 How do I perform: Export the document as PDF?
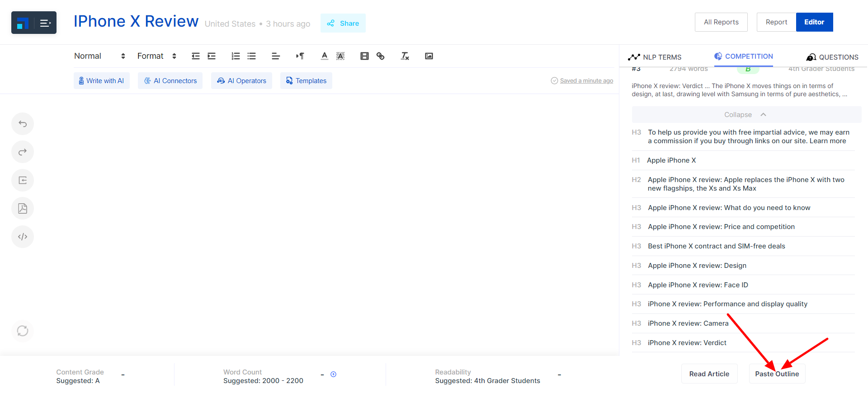(23, 209)
